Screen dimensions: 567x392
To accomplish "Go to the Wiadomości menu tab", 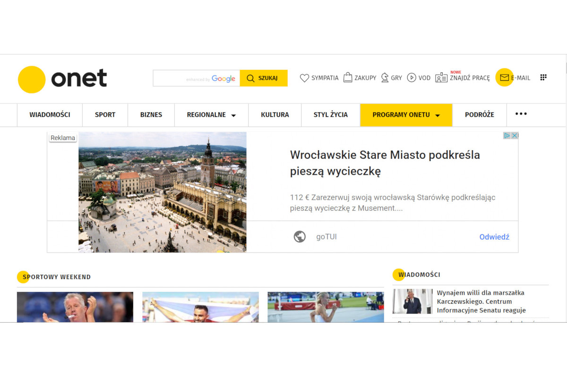I will [x=50, y=115].
